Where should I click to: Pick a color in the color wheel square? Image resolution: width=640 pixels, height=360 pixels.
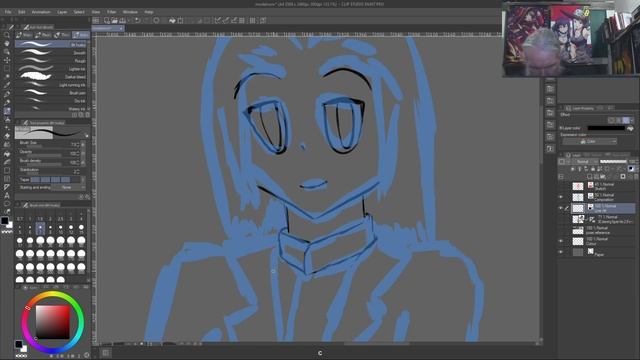(53, 322)
